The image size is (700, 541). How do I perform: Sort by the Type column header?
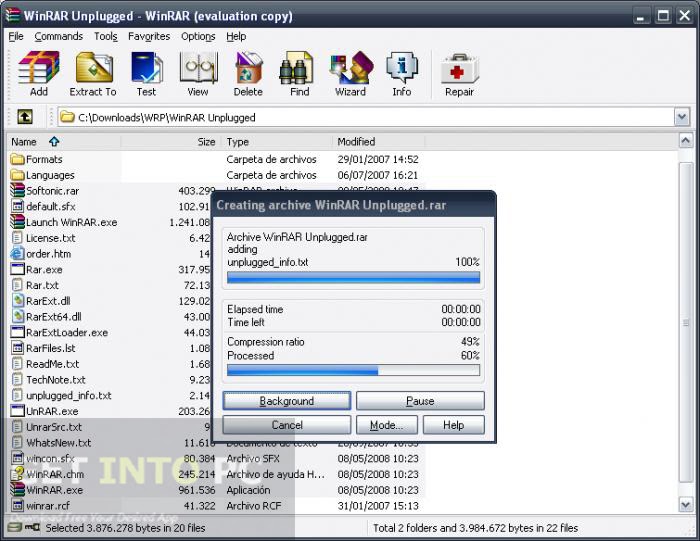(x=276, y=141)
